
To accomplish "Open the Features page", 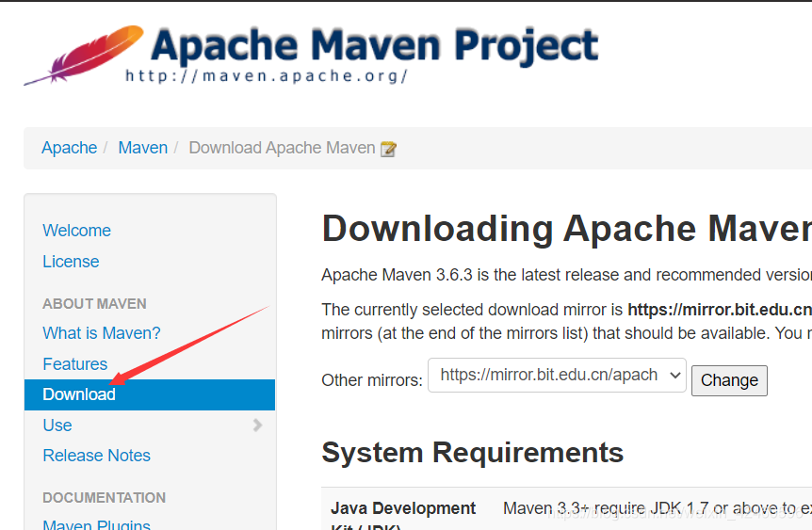I will 75,364.
